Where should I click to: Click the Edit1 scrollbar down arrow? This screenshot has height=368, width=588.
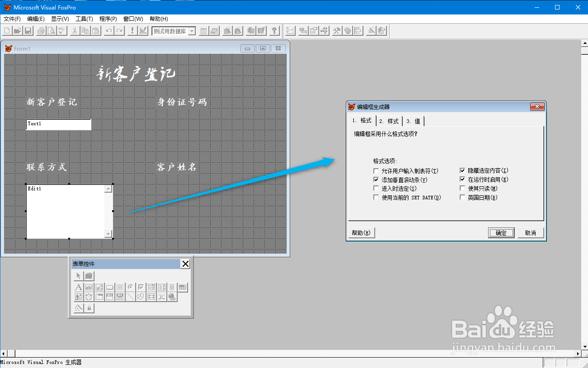[108, 234]
